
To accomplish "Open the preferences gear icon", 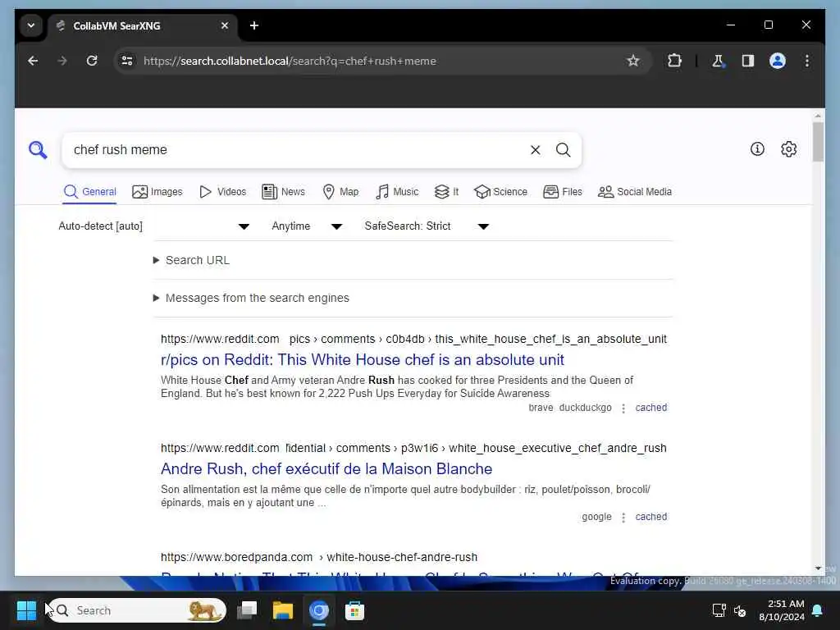I will (788, 149).
